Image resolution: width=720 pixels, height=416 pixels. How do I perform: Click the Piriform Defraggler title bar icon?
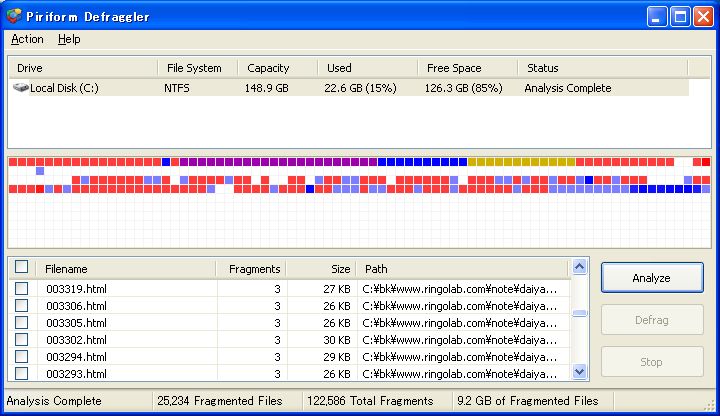tap(14, 16)
